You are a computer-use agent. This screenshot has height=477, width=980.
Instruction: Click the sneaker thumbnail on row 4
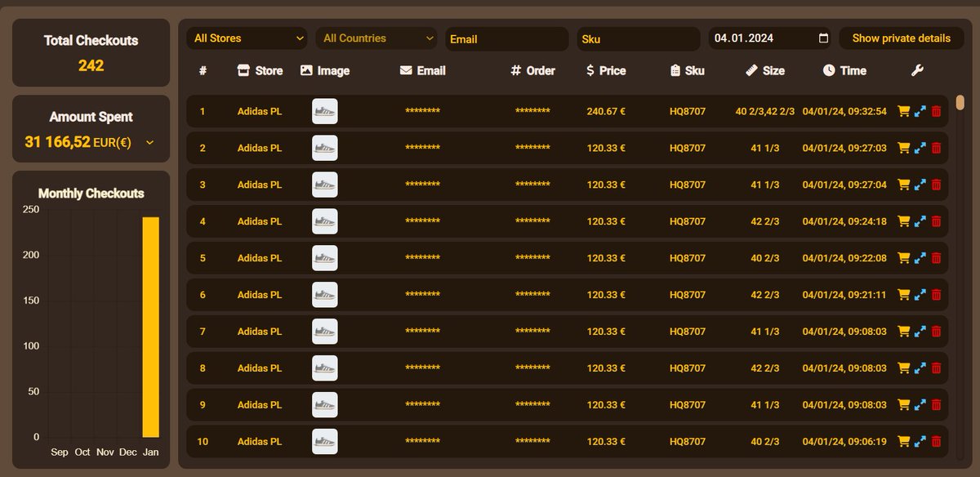(x=324, y=221)
